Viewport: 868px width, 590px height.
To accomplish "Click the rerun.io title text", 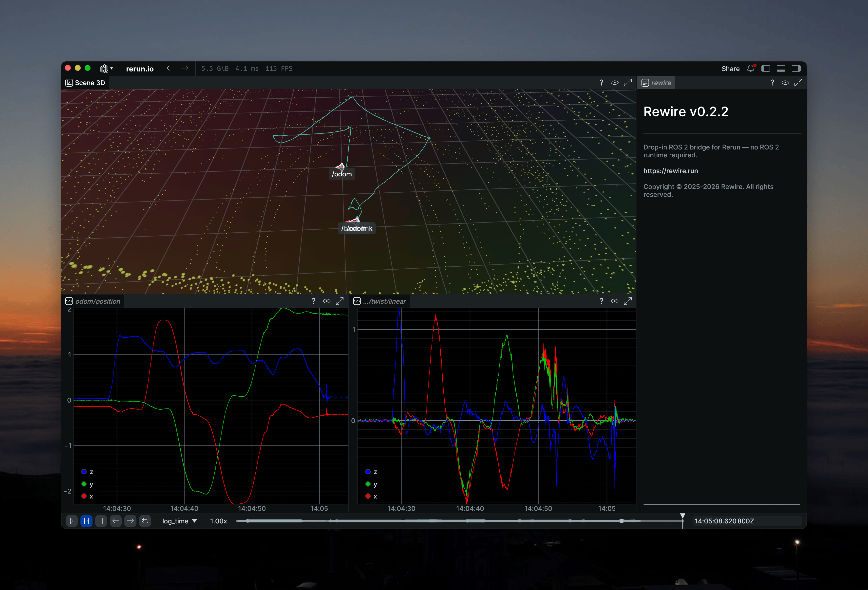I will point(140,69).
